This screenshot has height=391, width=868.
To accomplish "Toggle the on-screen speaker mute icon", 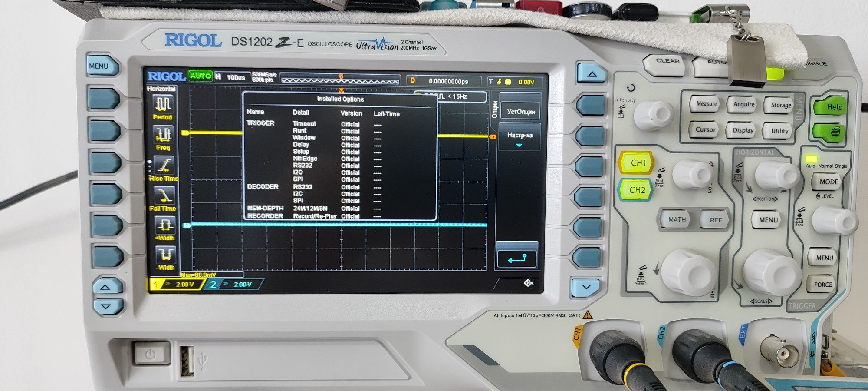I will 528,283.
